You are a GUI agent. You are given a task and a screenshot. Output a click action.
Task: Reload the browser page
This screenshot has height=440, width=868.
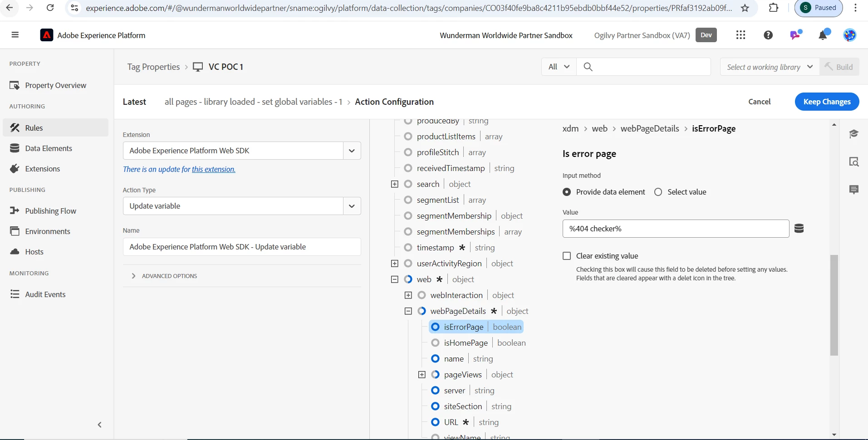50,8
